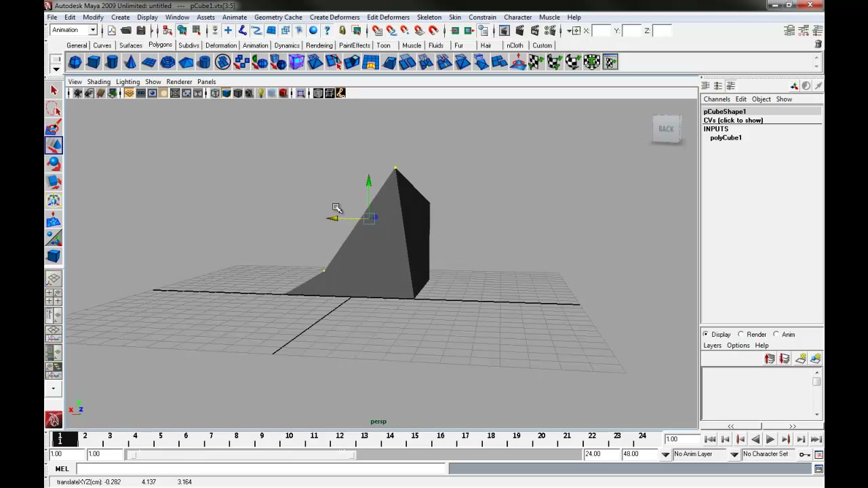Create a polygon torus from shelf
Screen dimensions: 868x488
167,62
